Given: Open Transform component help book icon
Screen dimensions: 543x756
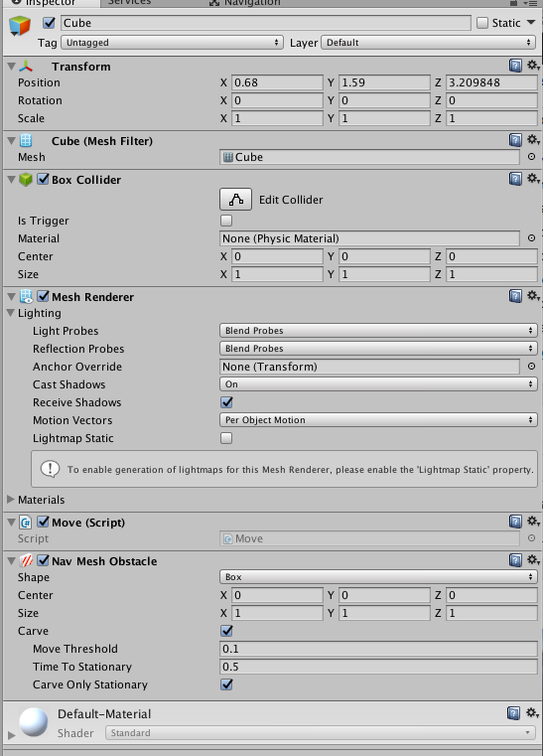Looking at the screenshot, I should (515, 66).
